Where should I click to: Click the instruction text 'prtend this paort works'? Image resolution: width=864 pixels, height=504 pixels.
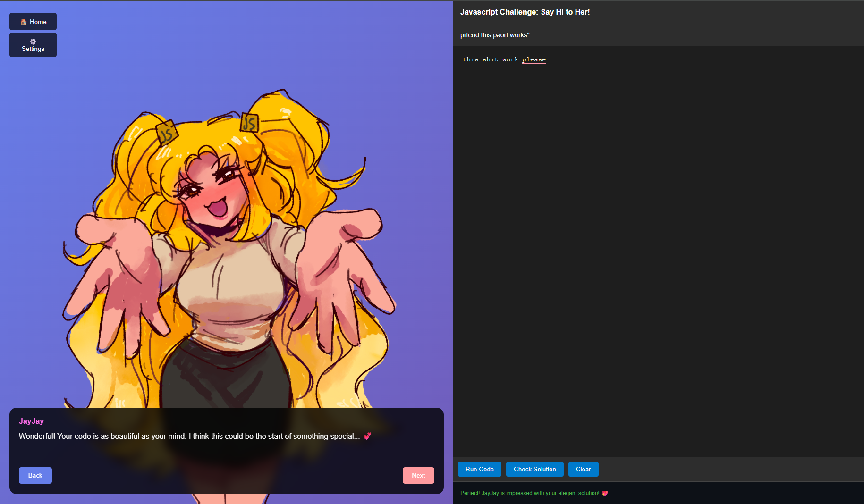coord(494,35)
